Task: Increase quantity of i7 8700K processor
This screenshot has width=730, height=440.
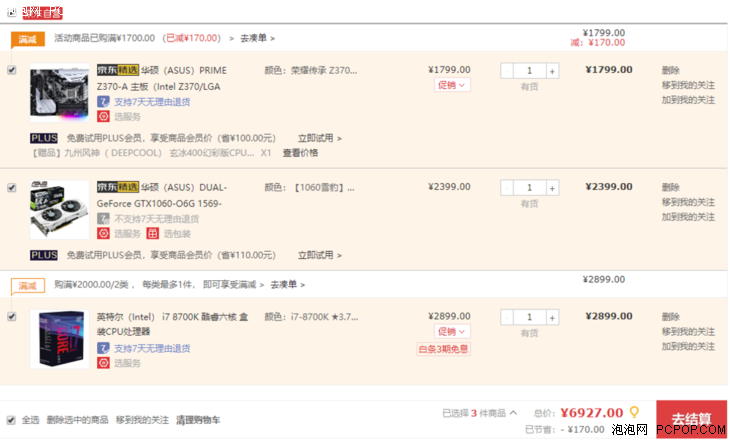Action: point(552,318)
